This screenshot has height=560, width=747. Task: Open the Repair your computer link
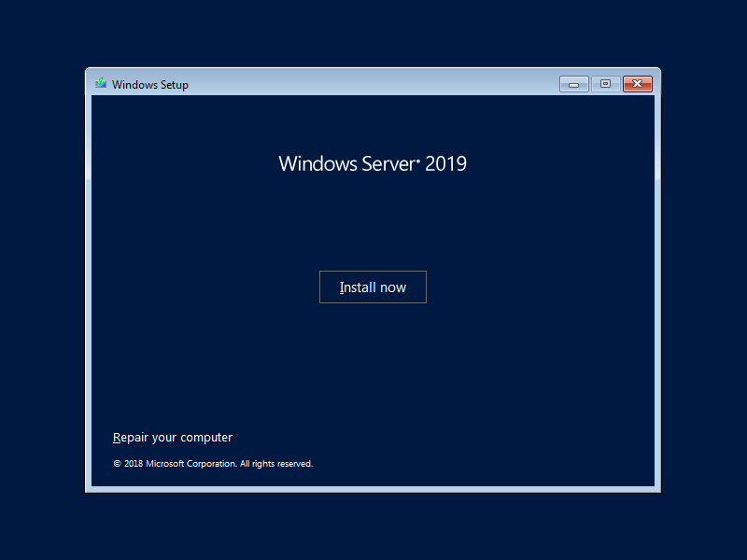click(173, 438)
